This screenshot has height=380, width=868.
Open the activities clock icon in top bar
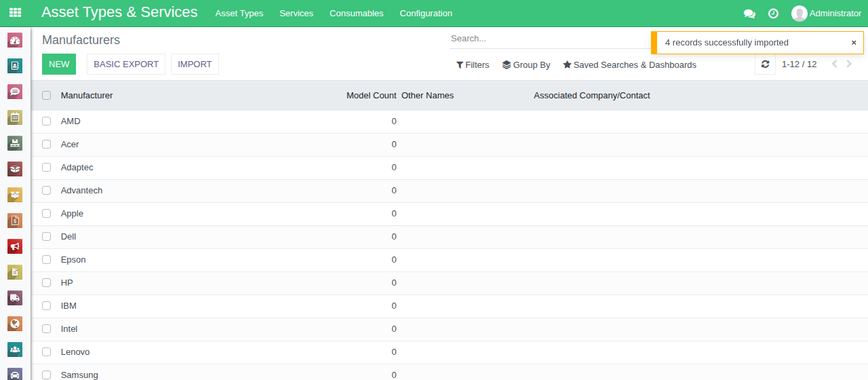[773, 14]
